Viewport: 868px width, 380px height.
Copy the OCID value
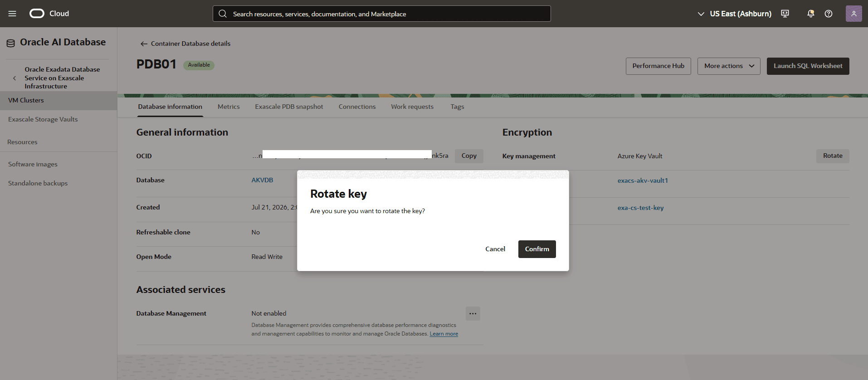point(469,156)
